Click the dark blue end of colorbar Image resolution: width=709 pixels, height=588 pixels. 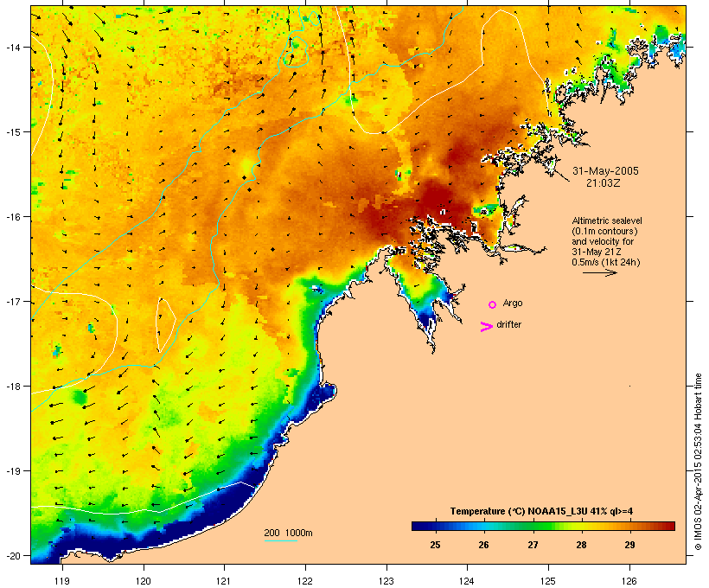pos(417,526)
